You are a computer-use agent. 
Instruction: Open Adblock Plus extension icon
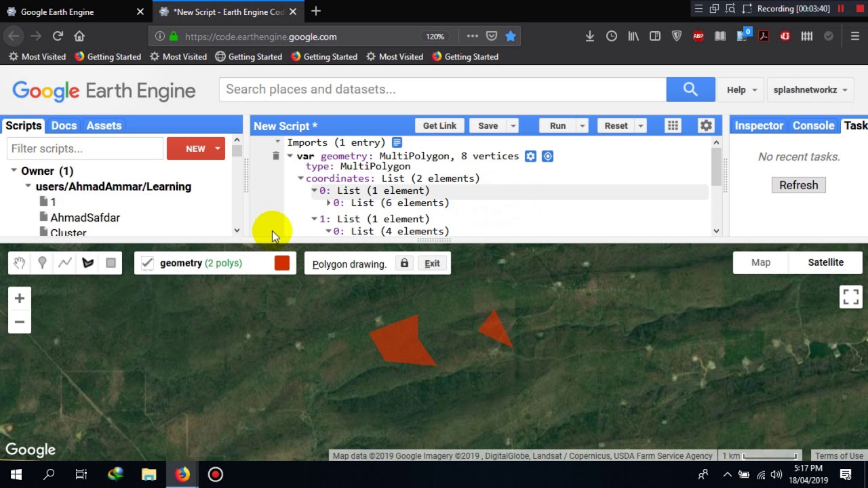(698, 36)
